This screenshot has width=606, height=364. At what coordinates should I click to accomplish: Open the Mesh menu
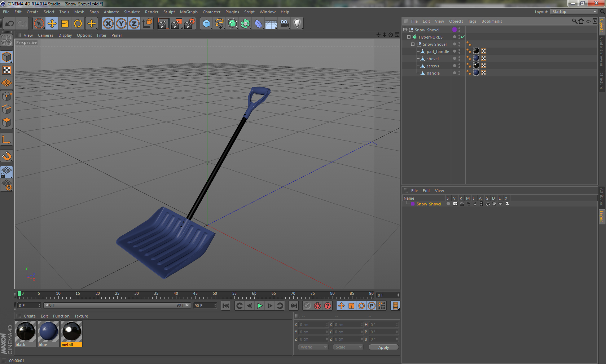point(79,12)
